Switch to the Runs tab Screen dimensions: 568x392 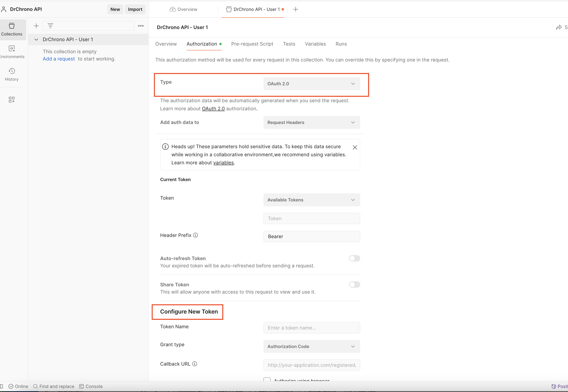coord(341,44)
